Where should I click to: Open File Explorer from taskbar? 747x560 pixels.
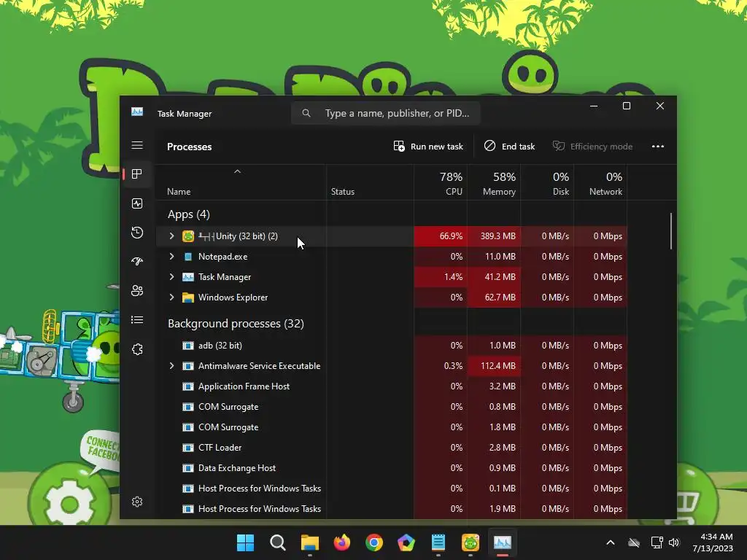click(x=310, y=542)
